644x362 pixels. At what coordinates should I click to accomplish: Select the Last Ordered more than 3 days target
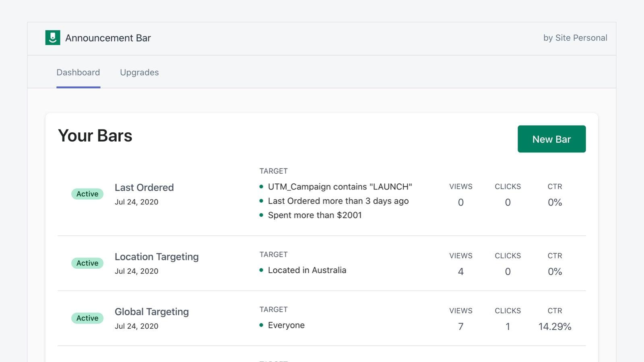(338, 201)
